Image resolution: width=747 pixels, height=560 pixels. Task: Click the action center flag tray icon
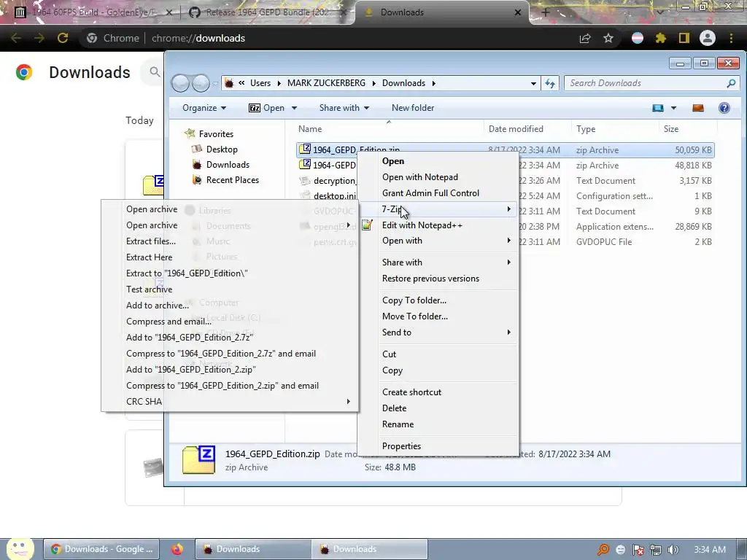point(638,550)
